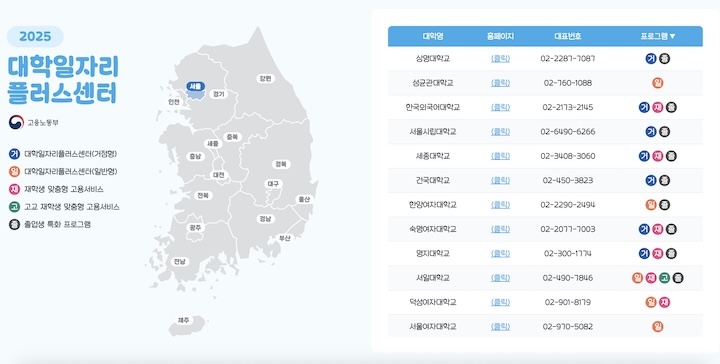The width and height of the screenshot is (720, 364).
Task: Click the 대학명 column header
Action: (x=433, y=36)
